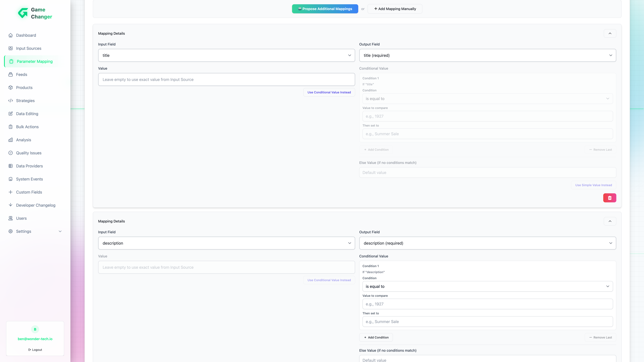The height and width of the screenshot is (362, 644).
Task: Open the Dashboard from the sidebar
Action: (x=26, y=35)
